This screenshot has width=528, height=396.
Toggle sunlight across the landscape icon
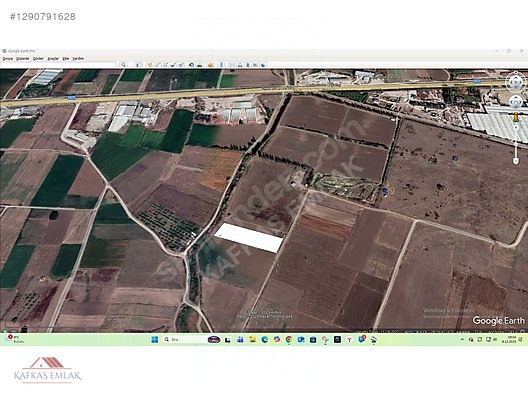pos(199,65)
